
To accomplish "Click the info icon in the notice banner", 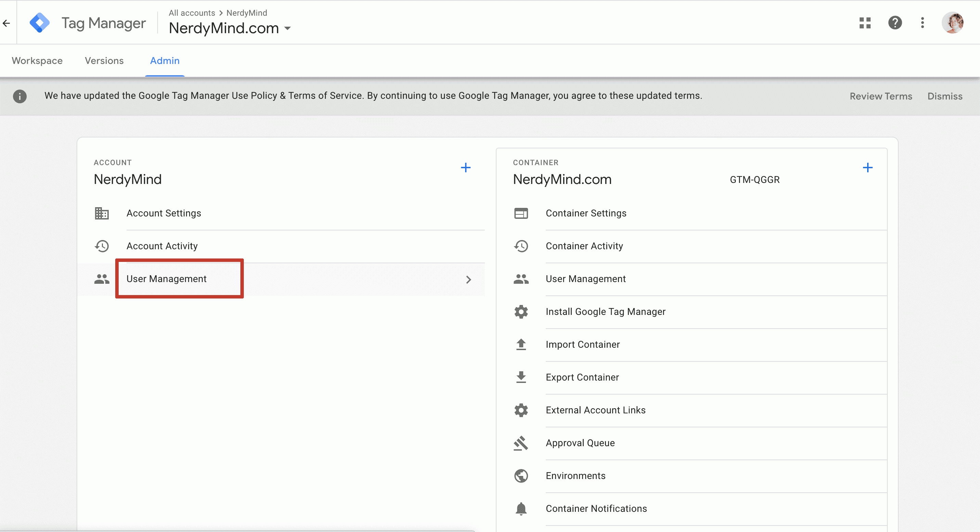I will point(20,96).
